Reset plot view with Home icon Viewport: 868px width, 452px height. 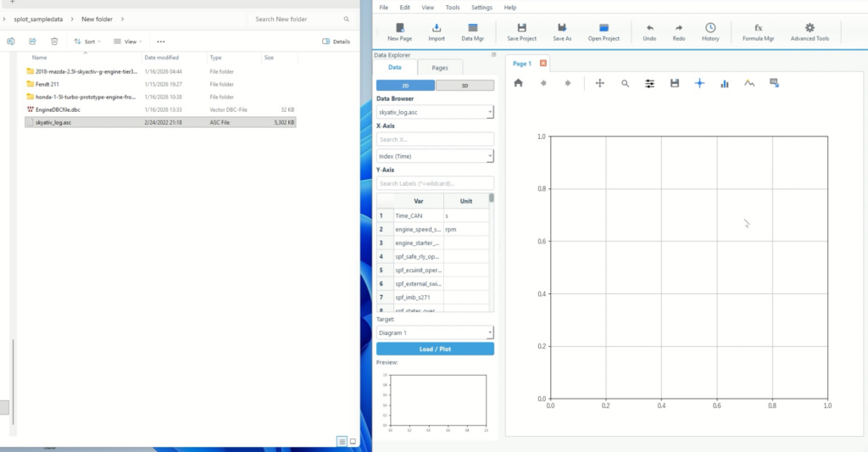519,83
